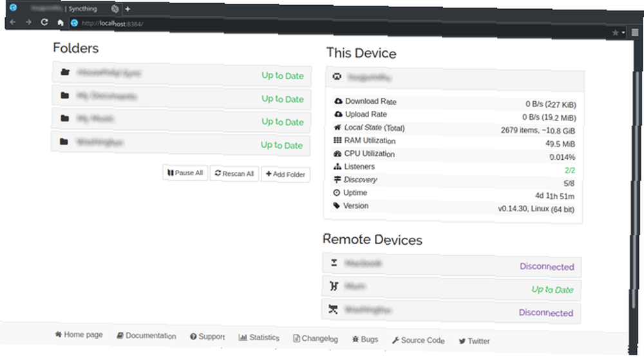Viewport: 644px width, 357px height.
Task: Click the Add Folder button
Action: (x=285, y=174)
